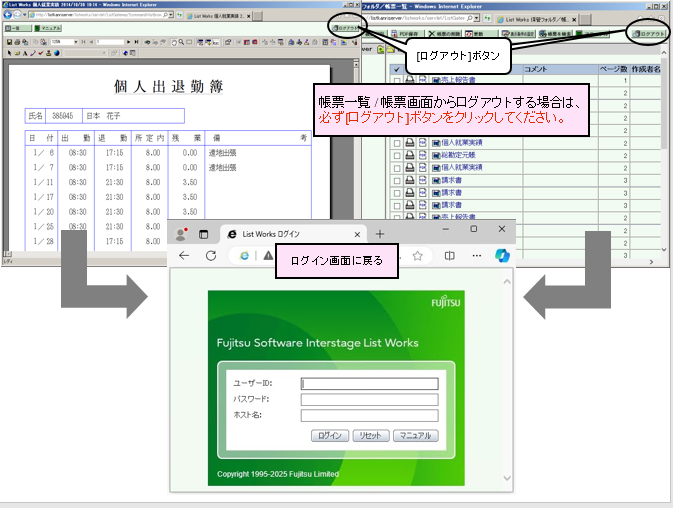
Task: Click the ログアウト button in the report viewer
Action: (x=346, y=28)
